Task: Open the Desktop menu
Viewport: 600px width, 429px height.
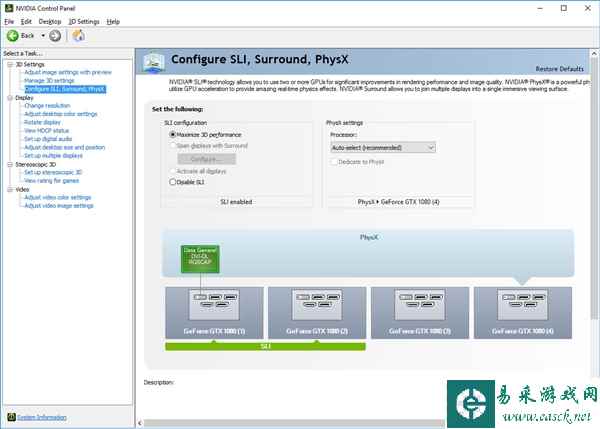Action: pos(50,21)
